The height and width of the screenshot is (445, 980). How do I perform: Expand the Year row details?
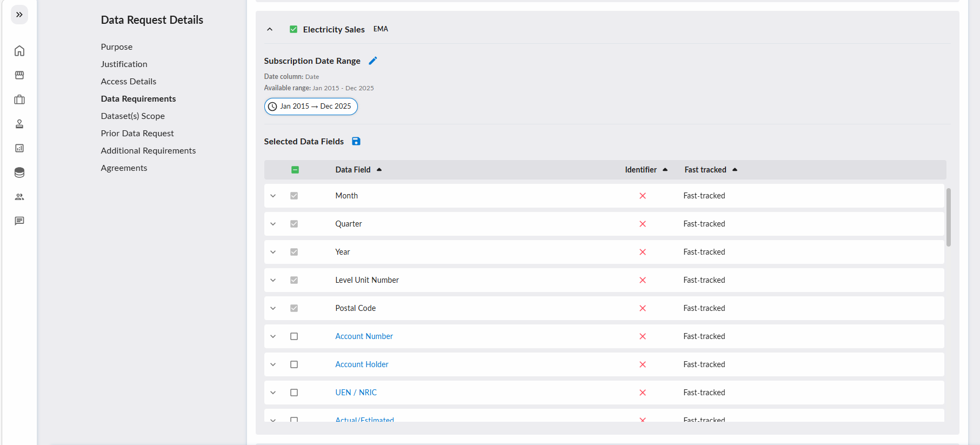coord(273,252)
